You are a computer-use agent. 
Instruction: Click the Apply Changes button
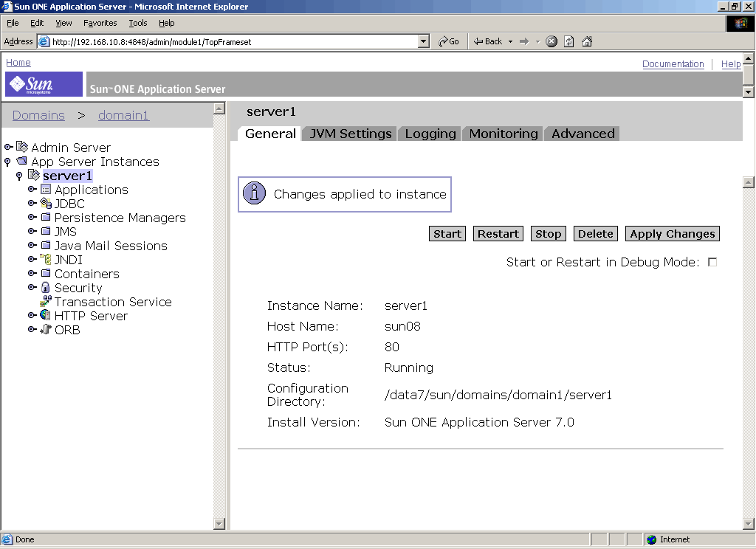(672, 234)
